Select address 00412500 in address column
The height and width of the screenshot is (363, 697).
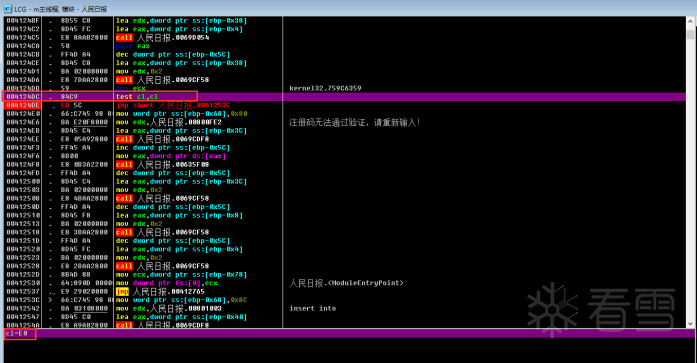click(x=23, y=181)
